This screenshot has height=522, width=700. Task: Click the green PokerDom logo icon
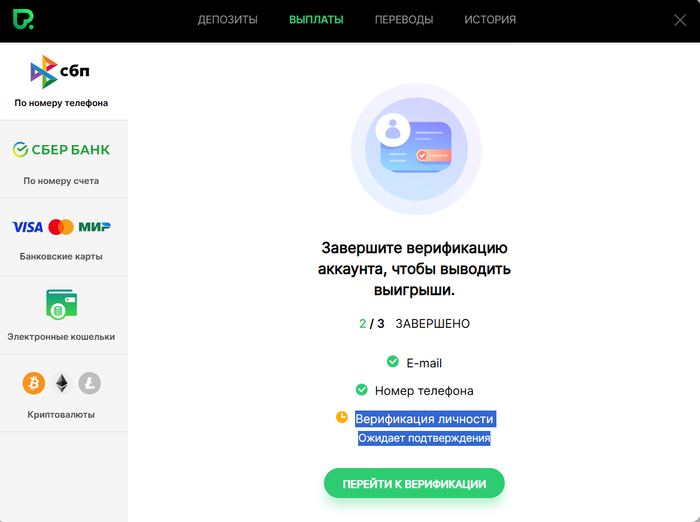23,19
